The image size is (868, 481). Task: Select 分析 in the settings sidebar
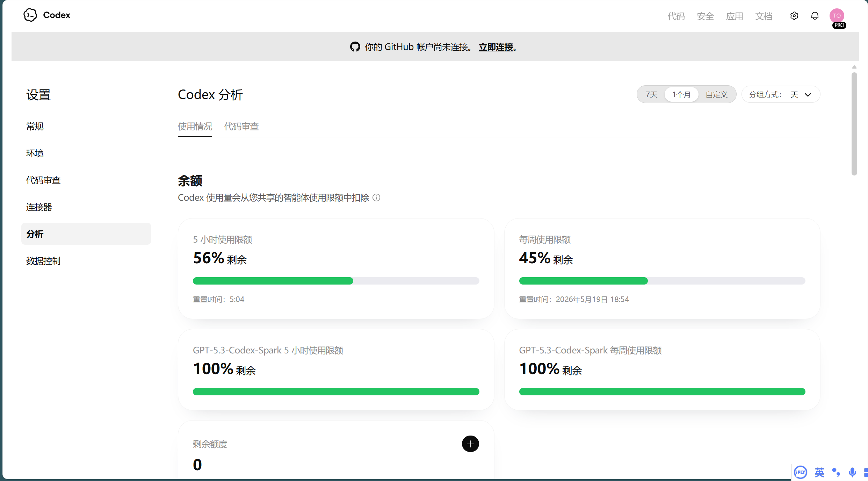(86, 234)
